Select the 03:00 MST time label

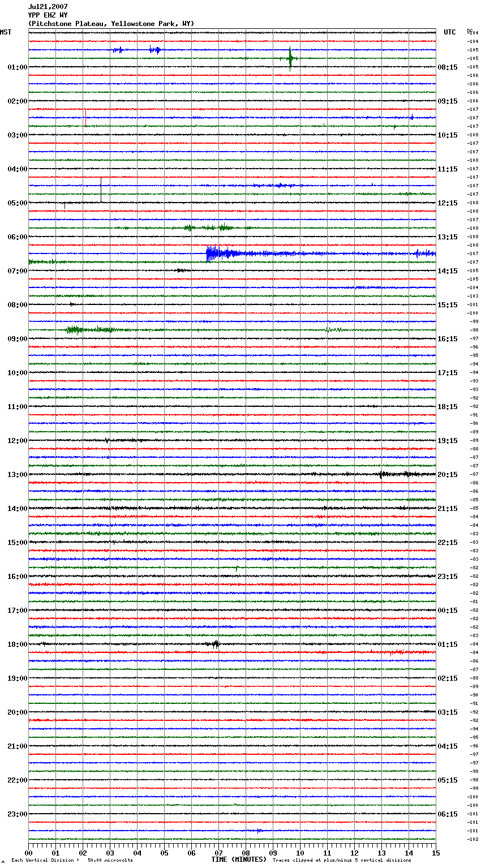(17, 135)
